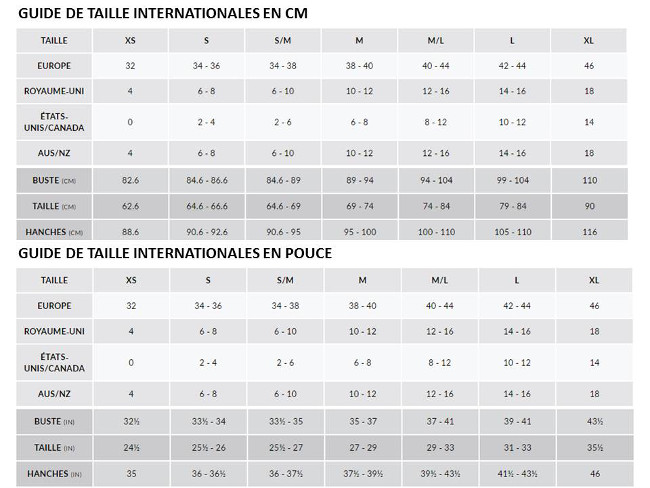Select the 89 - 94 bust cell

359,181
